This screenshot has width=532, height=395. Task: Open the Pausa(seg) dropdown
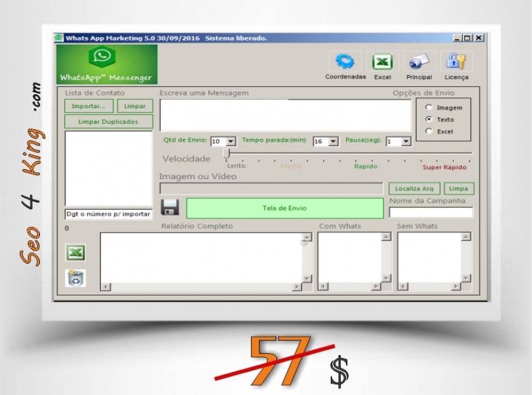coord(406,141)
